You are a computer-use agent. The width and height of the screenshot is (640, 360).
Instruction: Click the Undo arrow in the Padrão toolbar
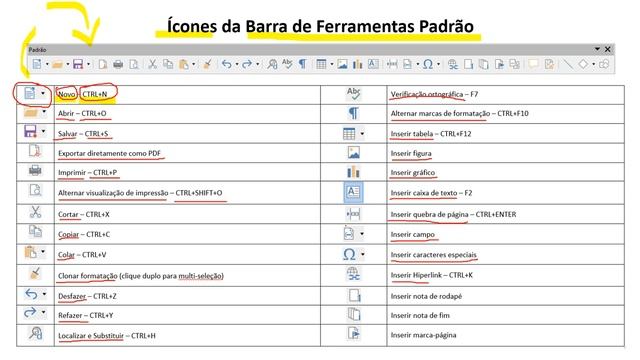pos(227,64)
